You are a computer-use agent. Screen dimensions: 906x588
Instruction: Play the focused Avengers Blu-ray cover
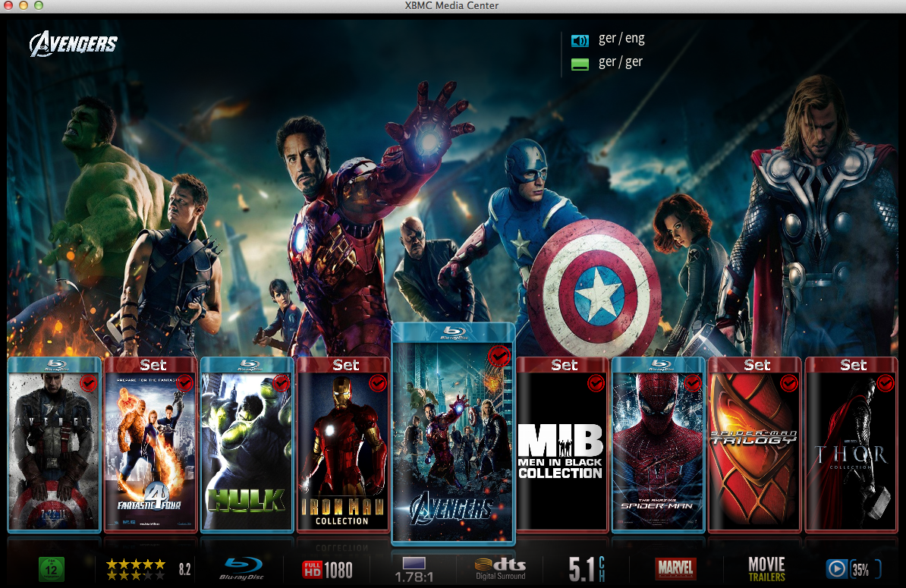453,434
